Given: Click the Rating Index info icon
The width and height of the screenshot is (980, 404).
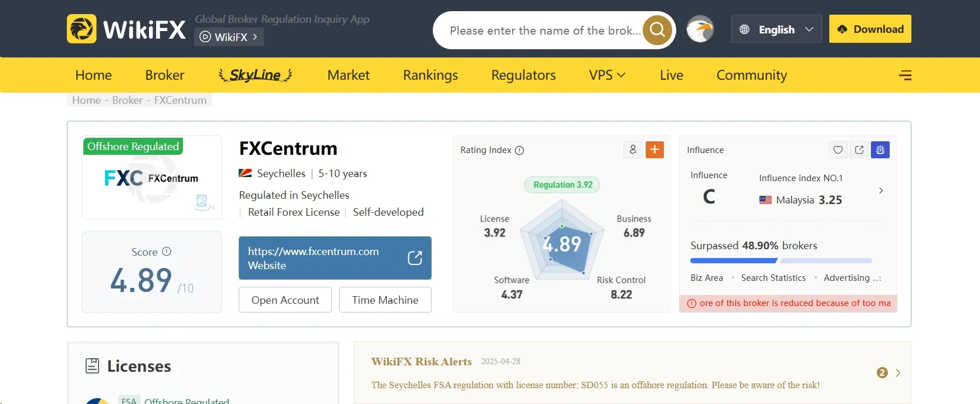Looking at the screenshot, I should coord(519,150).
